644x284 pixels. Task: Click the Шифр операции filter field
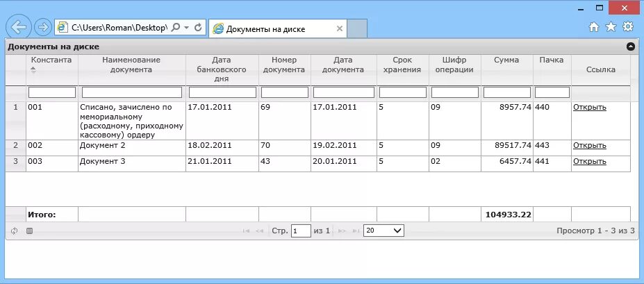pos(455,92)
